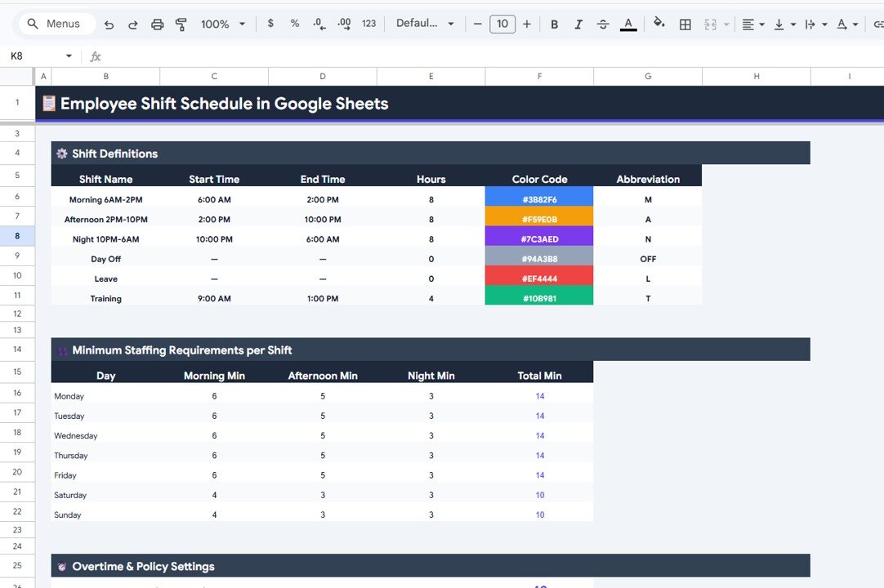Apply the paint format tool
Viewport: 884px width, 588px height.
[181, 24]
